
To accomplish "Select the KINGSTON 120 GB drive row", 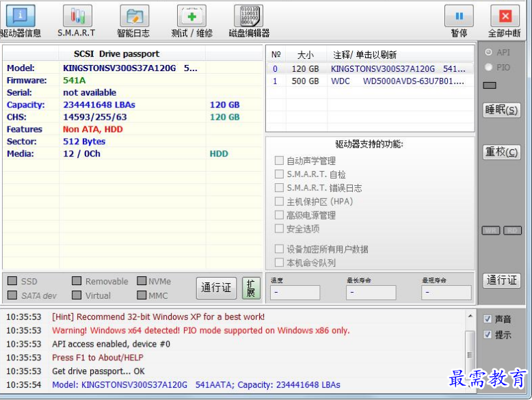I will (369, 68).
